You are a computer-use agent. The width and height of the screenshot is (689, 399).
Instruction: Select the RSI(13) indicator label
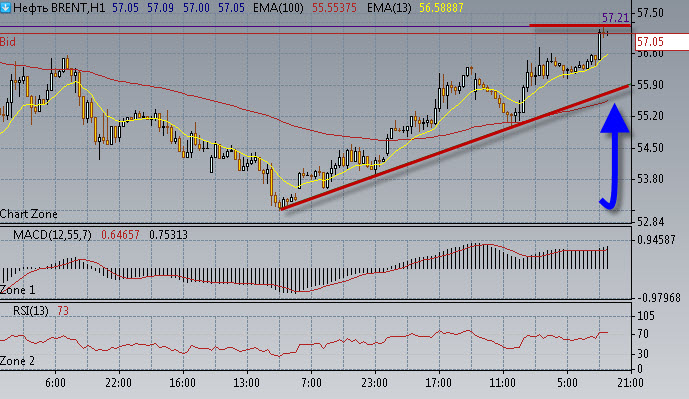point(30,311)
